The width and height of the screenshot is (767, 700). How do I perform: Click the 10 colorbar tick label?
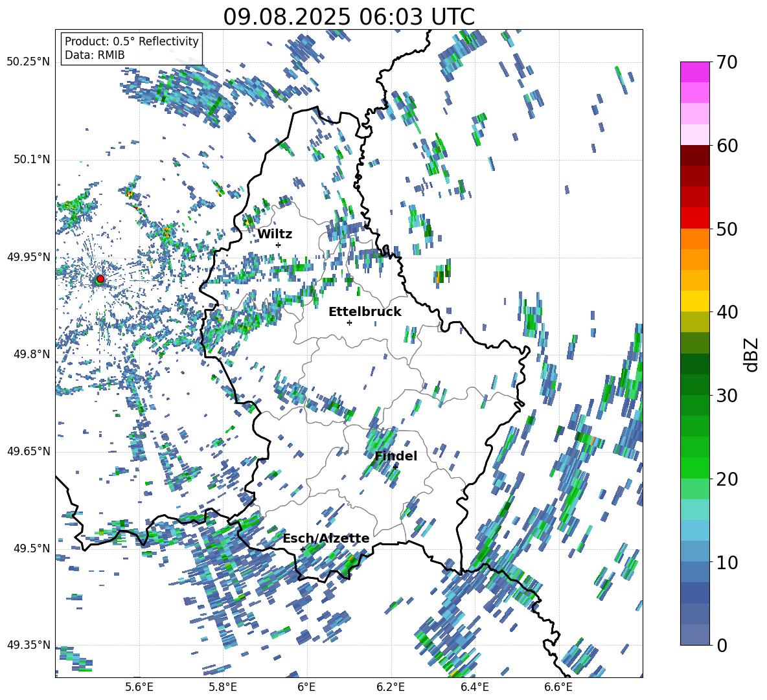click(727, 563)
